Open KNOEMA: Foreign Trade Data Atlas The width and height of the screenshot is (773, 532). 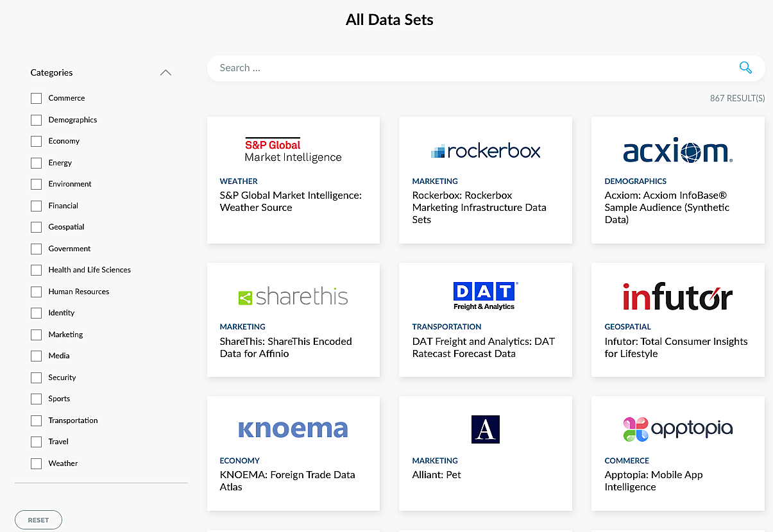[x=287, y=481]
